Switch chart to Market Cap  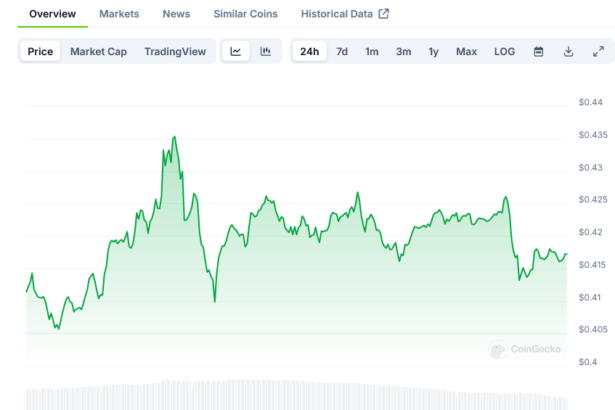pyautogui.click(x=98, y=52)
